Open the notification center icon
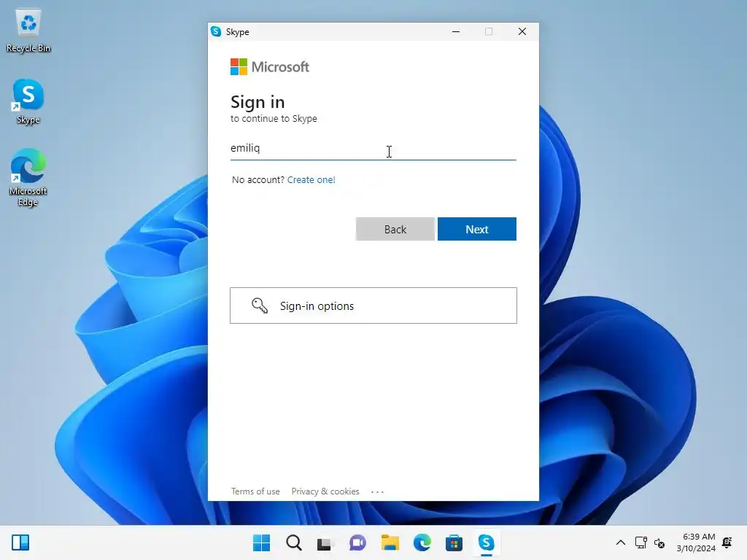 727,542
